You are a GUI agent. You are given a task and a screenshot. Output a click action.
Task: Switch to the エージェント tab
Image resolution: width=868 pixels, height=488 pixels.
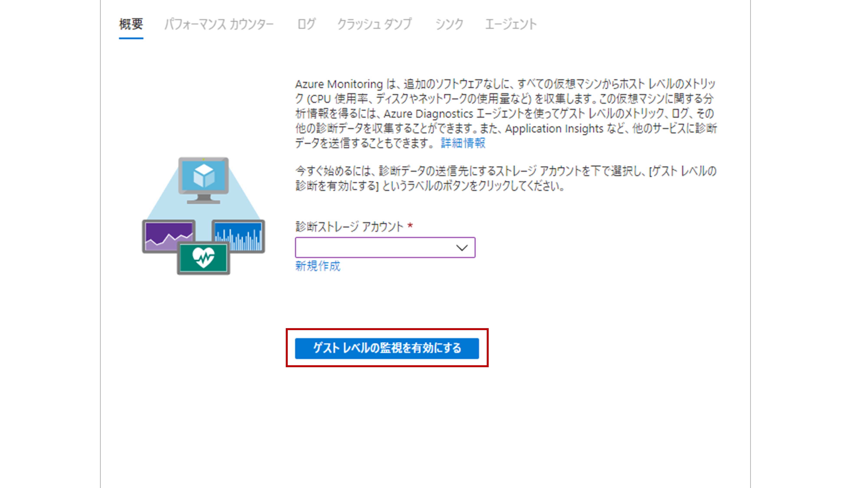pos(510,24)
